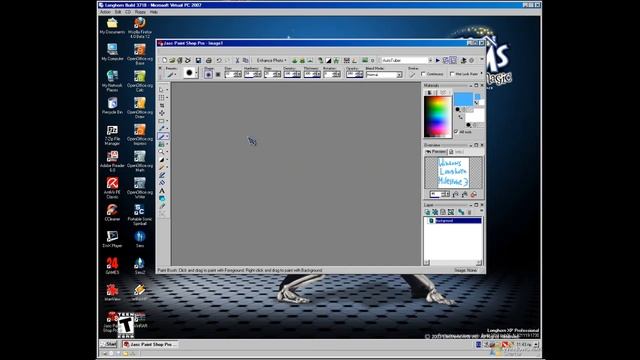Screen dimensions: 640x360
Task: Open OpenOffice.org Calc desktop shortcut
Action: [x=140, y=81]
